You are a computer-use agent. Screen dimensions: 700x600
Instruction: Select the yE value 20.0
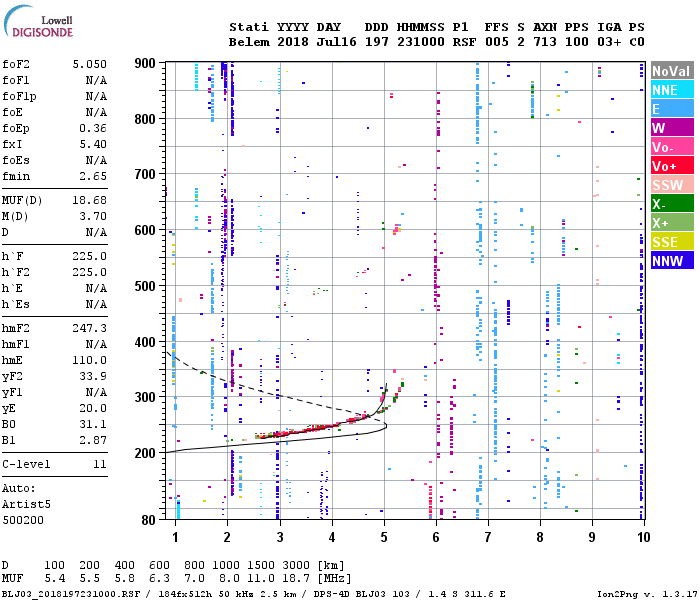pyautogui.click(x=93, y=408)
